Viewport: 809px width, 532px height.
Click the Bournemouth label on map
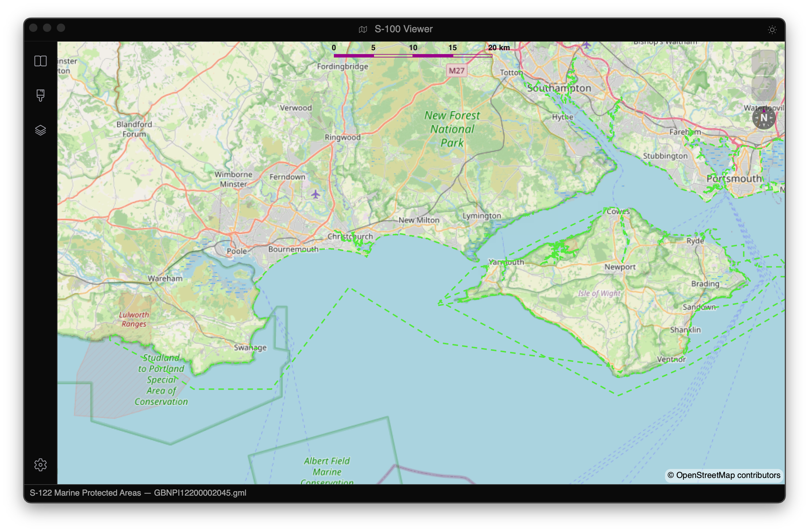tap(293, 249)
